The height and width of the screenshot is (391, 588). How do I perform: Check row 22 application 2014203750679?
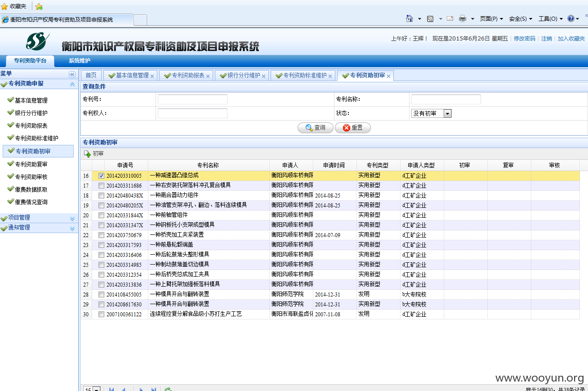tap(101, 235)
